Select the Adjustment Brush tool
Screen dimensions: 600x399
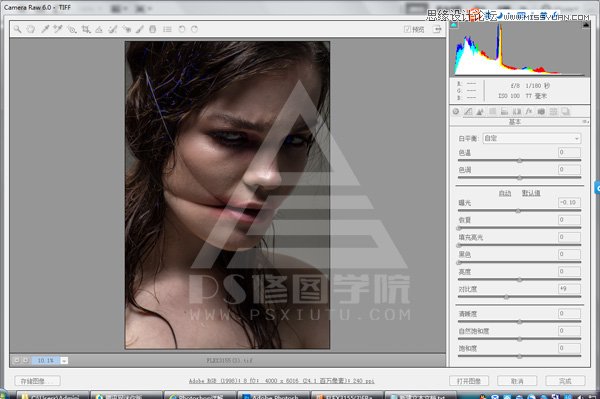pyautogui.click(x=140, y=29)
